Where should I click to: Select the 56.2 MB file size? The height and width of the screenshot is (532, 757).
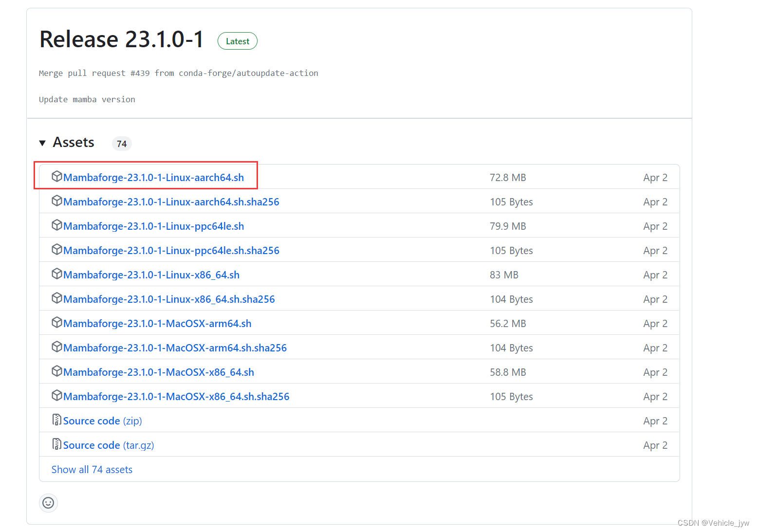[508, 324]
